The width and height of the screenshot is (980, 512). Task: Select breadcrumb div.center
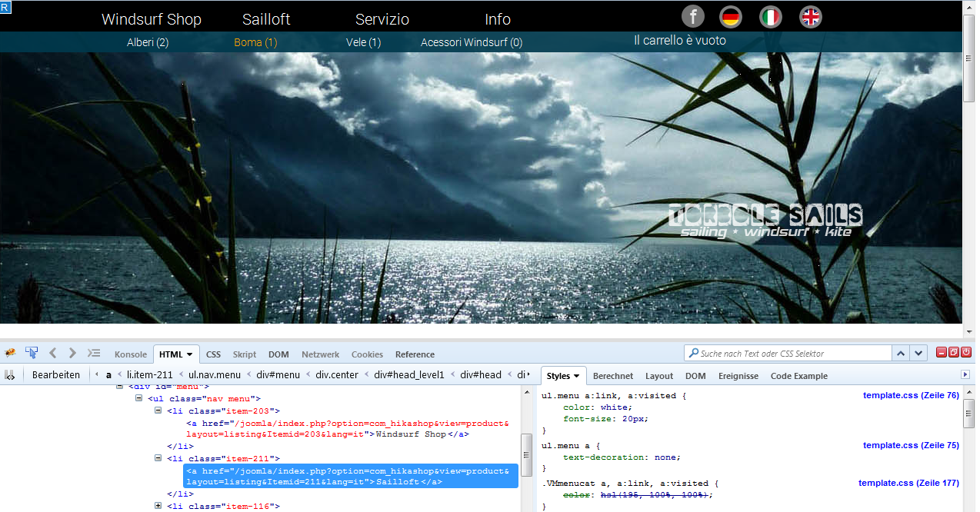click(x=337, y=375)
